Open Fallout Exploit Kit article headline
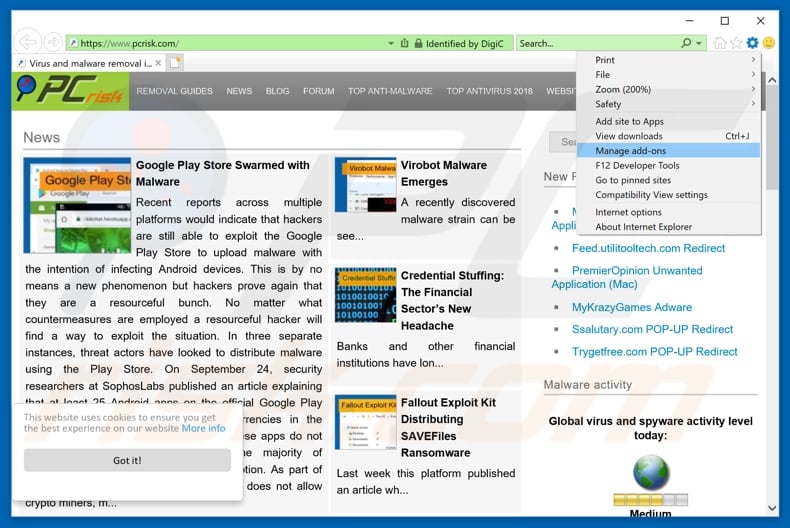The height and width of the screenshot is (528, 790). [x=448, y=427]
